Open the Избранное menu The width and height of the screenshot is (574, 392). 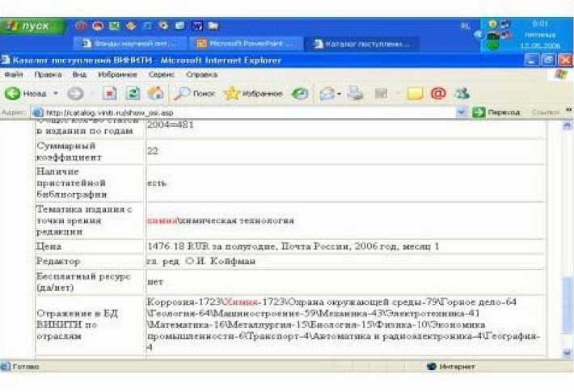117,74
